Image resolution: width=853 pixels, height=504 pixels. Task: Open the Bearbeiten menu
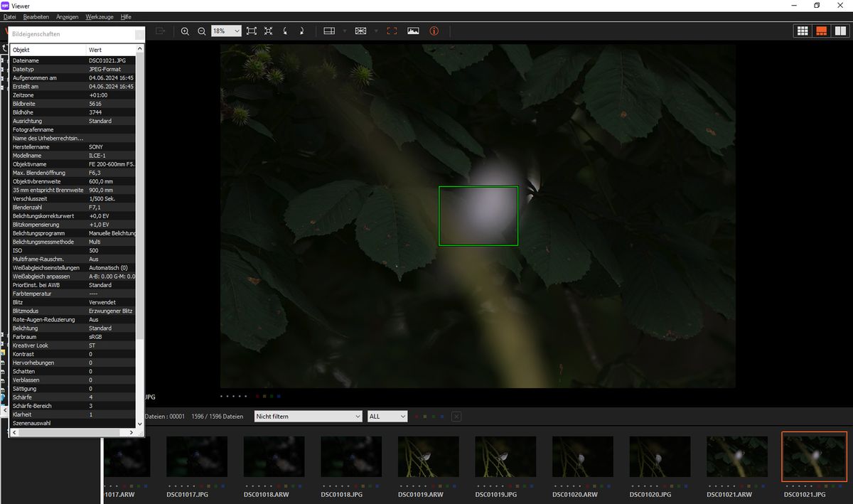[36, 16]
